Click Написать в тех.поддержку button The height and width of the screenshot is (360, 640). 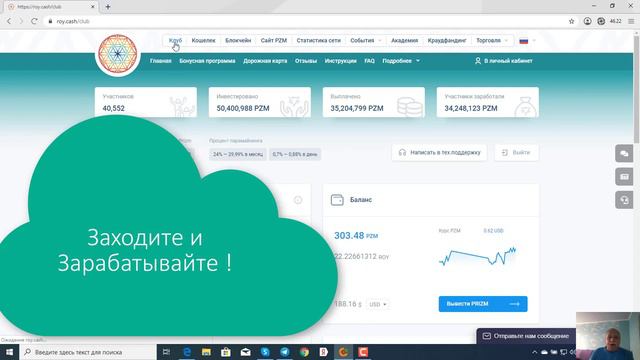(439, 153)
